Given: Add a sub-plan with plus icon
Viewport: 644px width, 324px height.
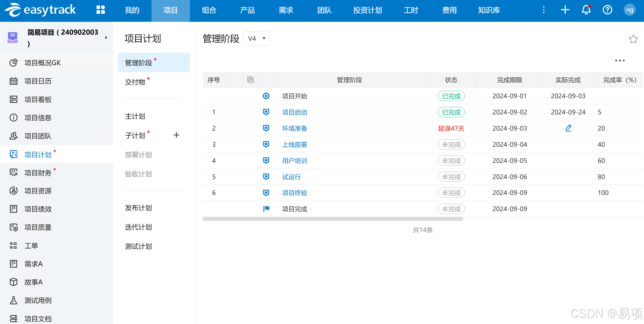Looking at the screenshot, I should 176,135.
